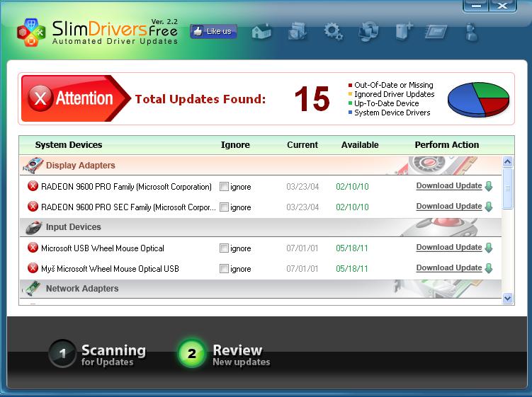Screen dimensions: 532x397
Task: Click the notebook chip toolbar icon
Action: click(x=436, y=33)
